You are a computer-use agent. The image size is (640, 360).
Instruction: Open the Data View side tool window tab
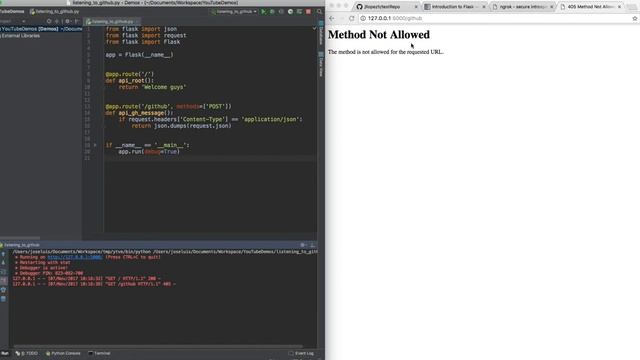pyautogui.click(x=321, y=64)
